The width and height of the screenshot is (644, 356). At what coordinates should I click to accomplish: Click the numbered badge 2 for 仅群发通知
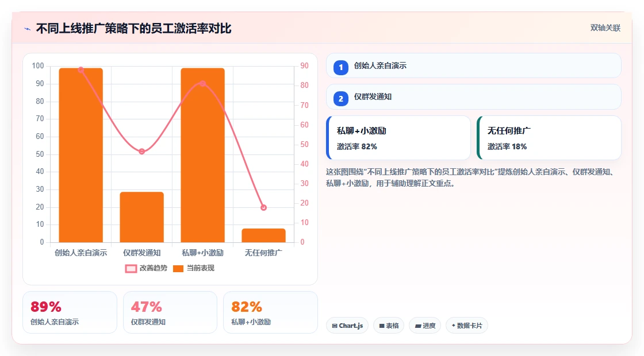coord(341,98)
